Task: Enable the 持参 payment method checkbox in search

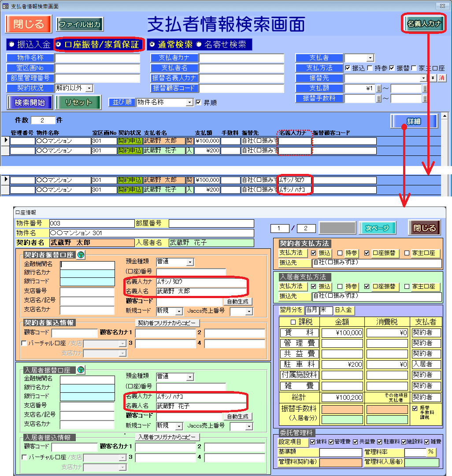Action: 370,68
